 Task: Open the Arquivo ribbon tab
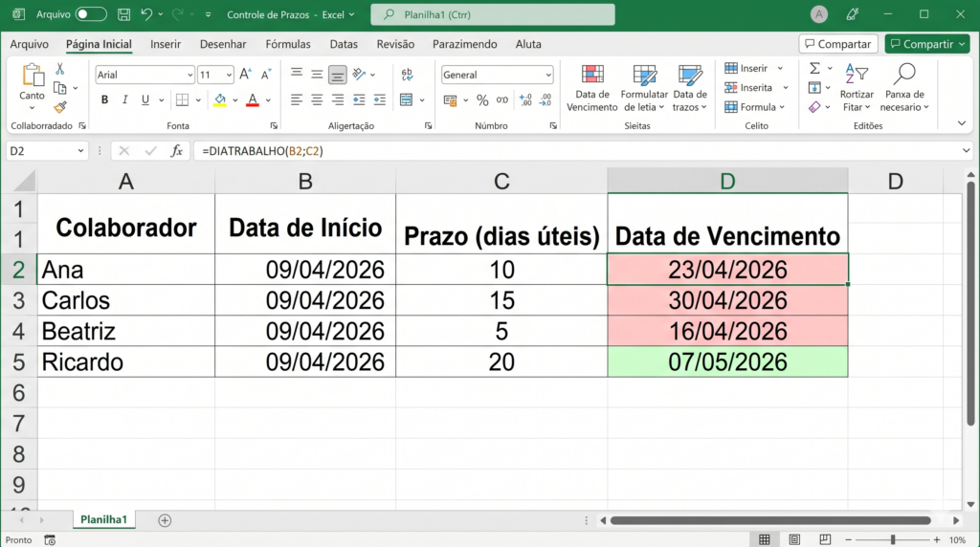30,44
